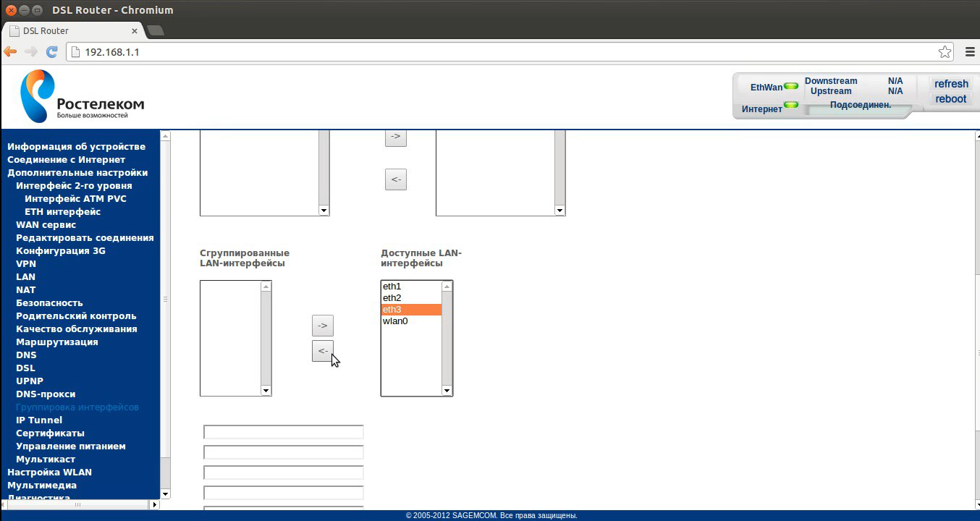This screenshot has width=980, height=521.
Task: Click the EthWan status indicator light
Action: [x=791, y=86]
